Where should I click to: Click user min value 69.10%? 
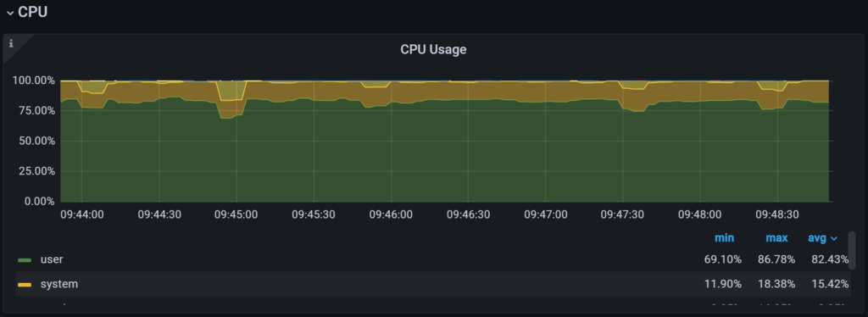[x=723, y=259]
